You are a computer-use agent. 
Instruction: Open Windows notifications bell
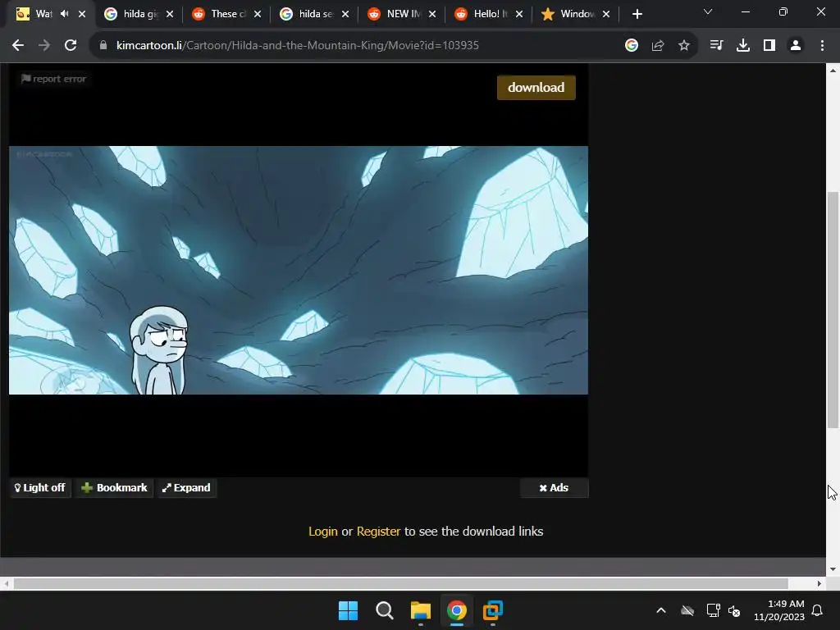point(818,610)
